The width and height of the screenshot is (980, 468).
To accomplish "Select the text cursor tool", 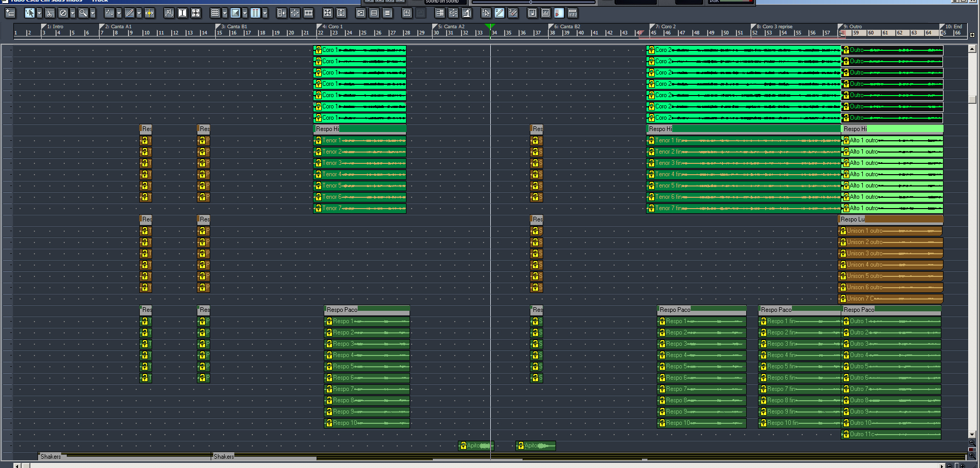I will 182,13.
